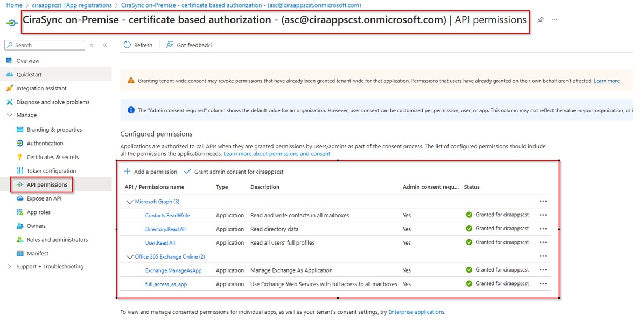The image size is (644, 321).
Task: Click the Token configuration icon
Action: coord(20,171)
